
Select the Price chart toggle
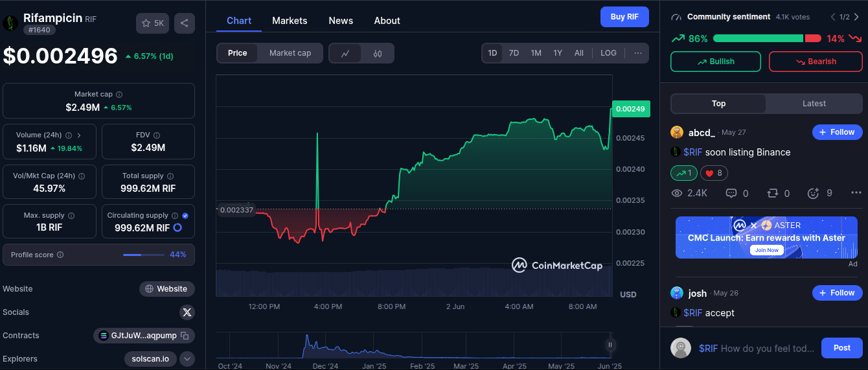(x=237, y=53)
